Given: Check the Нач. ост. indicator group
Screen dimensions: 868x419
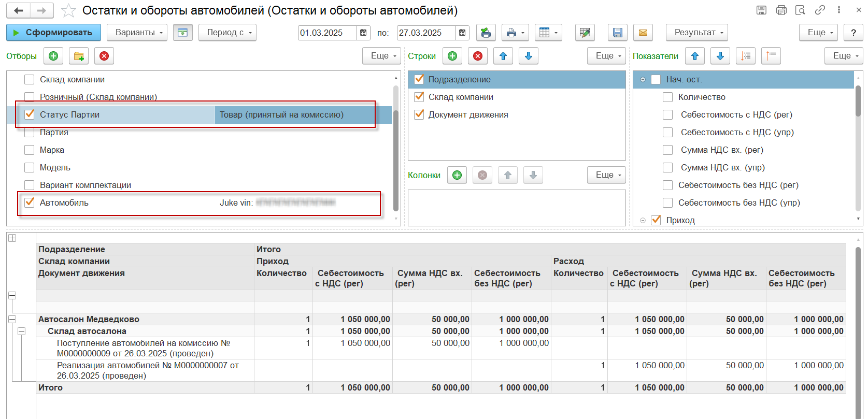Looking at the screenshot, I should coord(656,79).
